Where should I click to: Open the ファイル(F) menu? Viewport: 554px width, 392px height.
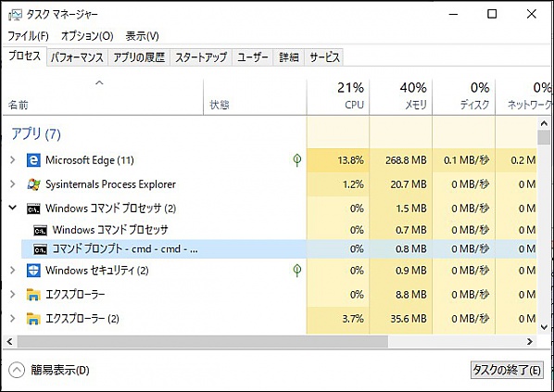(x=29, y=36)
